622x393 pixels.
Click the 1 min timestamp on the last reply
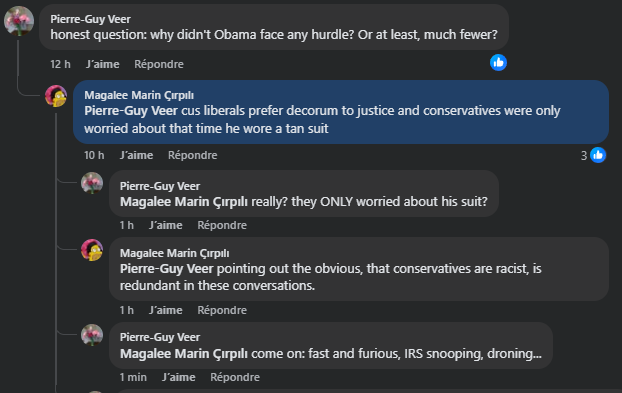133,377
